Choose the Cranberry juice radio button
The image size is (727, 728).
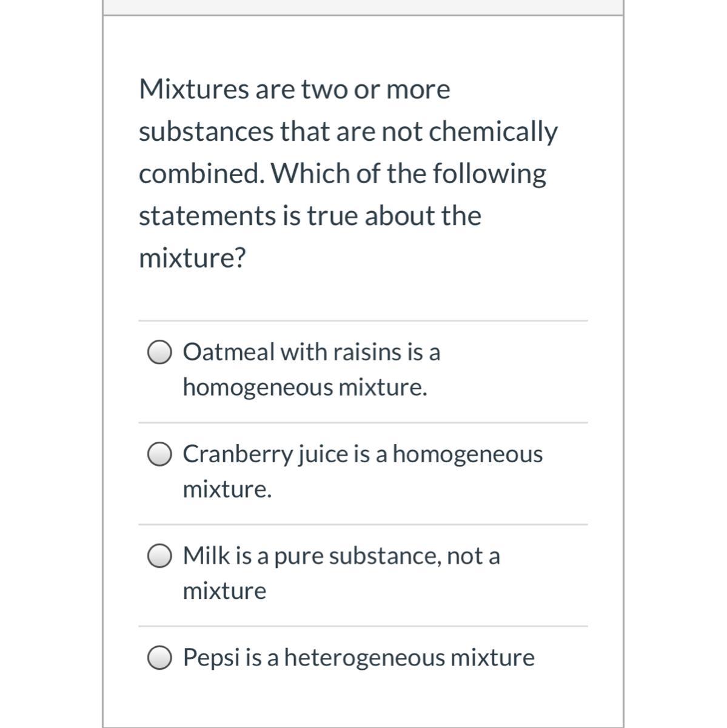pyautogui.click(x=159, y=454)
